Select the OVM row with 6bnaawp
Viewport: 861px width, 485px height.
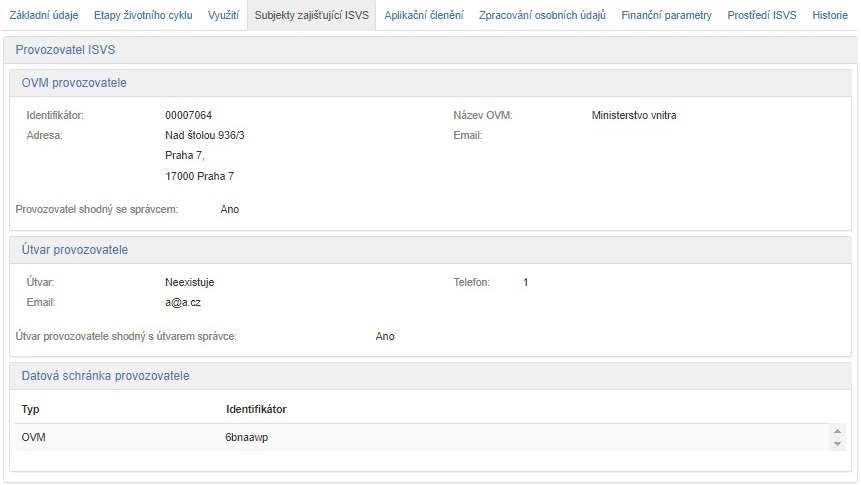(x=420, y=437)
